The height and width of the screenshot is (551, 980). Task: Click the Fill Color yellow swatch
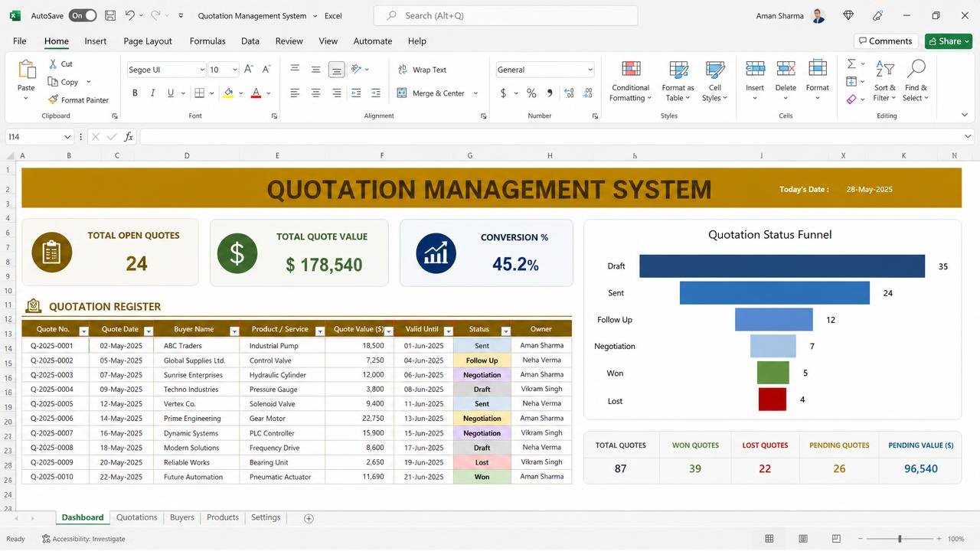[228, 93]
